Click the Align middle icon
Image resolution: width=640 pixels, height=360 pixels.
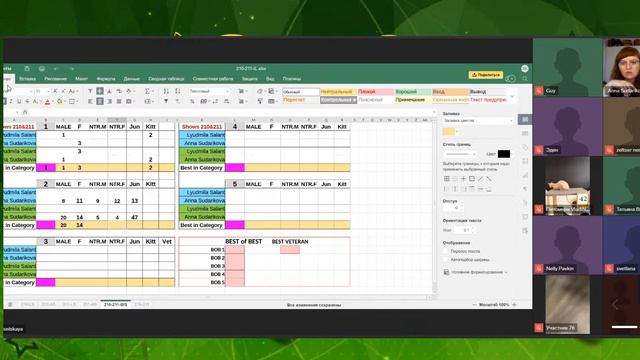pos(100,91)
